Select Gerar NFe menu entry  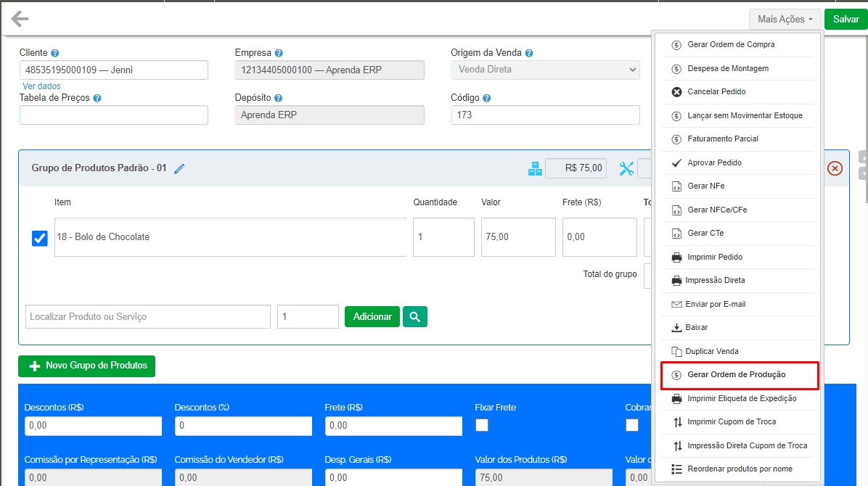705,186
